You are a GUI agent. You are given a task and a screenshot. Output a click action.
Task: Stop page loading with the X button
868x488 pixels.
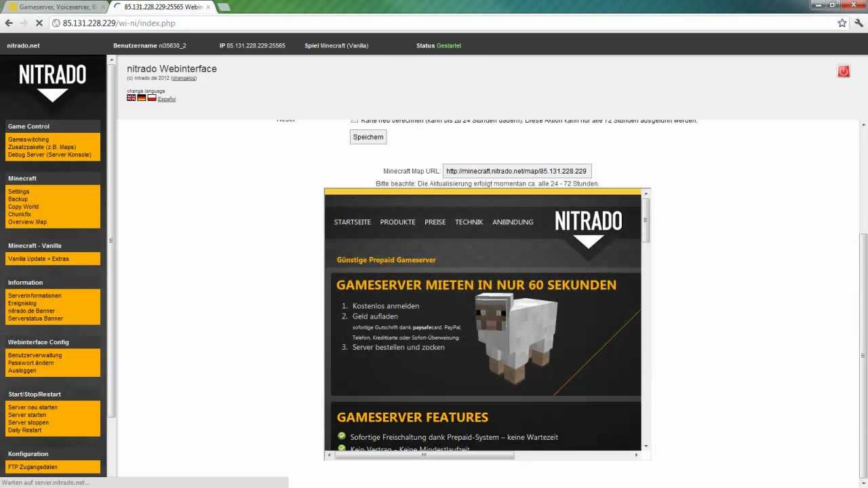39,23
